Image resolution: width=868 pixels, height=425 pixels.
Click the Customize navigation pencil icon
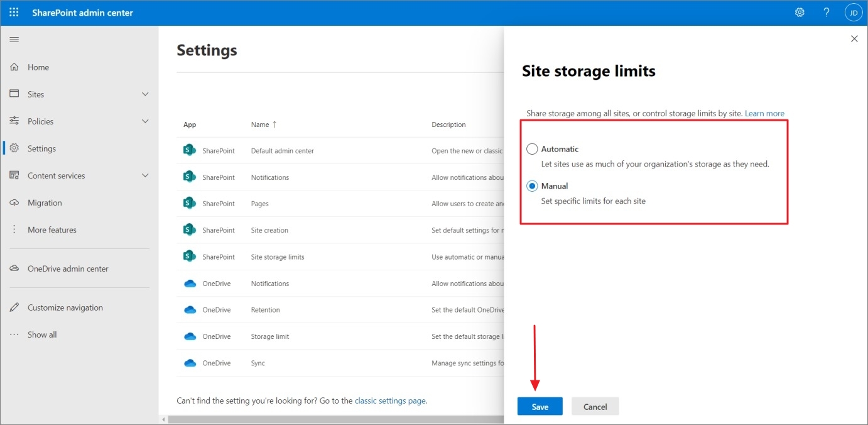[x=14, y=307]
